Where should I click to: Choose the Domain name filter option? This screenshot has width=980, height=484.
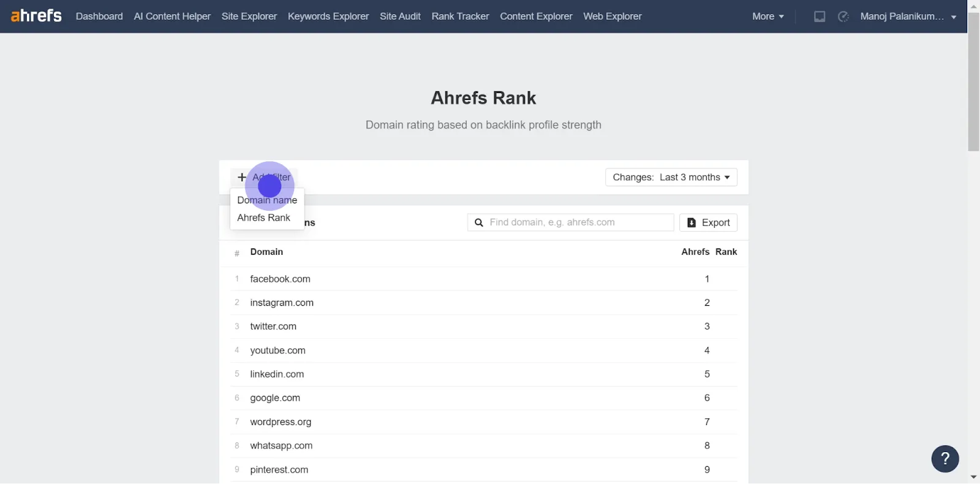pos(267,200)
